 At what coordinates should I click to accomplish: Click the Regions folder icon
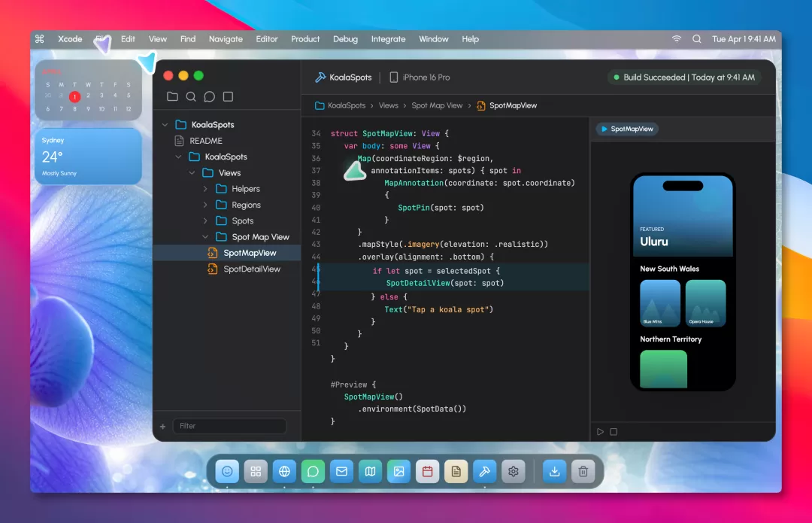[x=221, y=205]
